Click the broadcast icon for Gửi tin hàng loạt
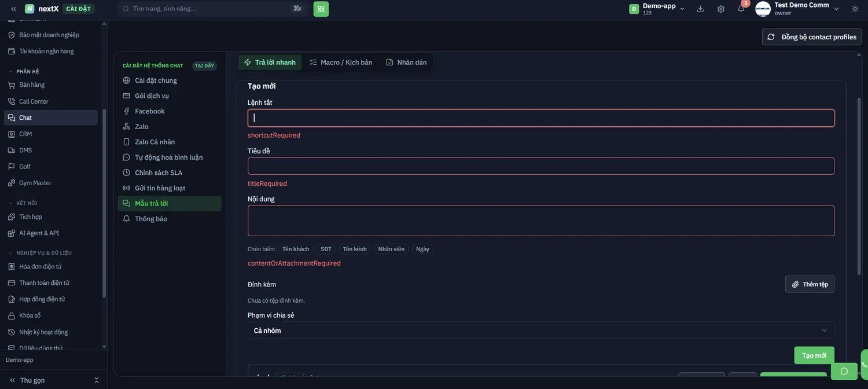The width and height of the screenshot is (868, 389). pyautogui.click(x=126, y=188)
